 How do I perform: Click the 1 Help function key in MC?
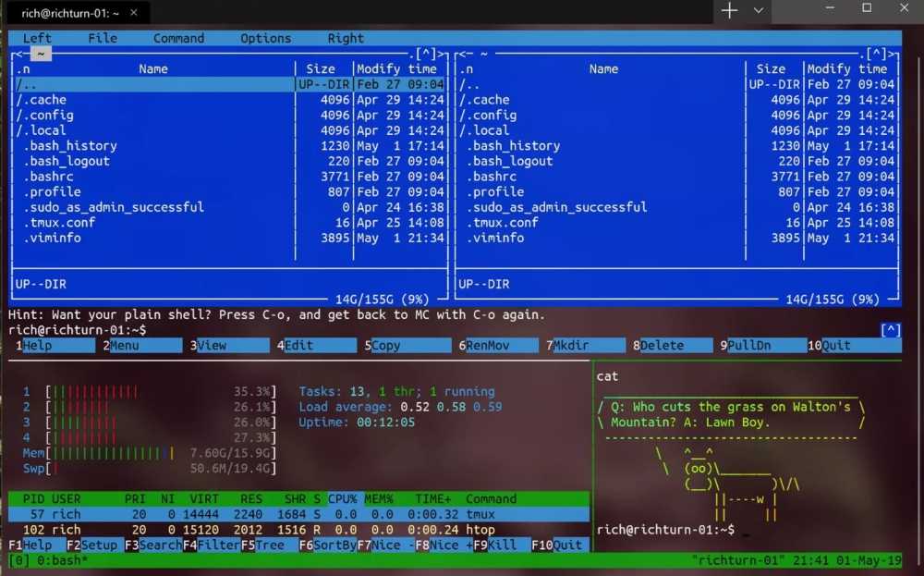55,346
